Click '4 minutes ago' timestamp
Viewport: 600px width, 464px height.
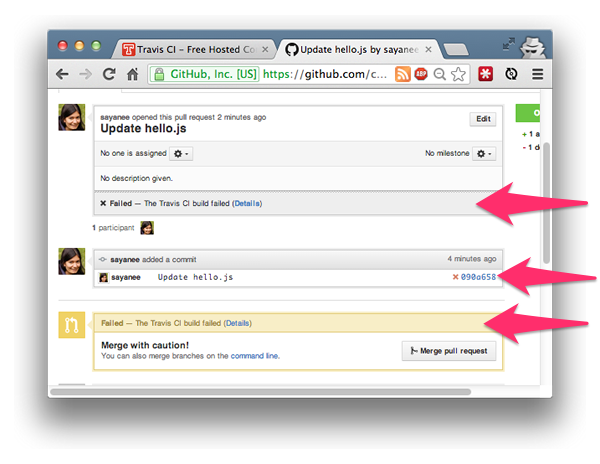pyautogui.click(x=472, y=259)
